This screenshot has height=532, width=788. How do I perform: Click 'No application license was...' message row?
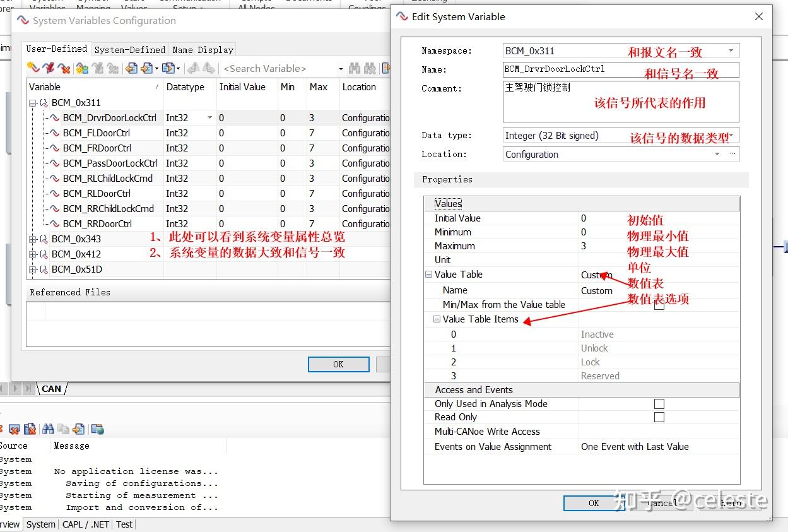coord(136,471)
